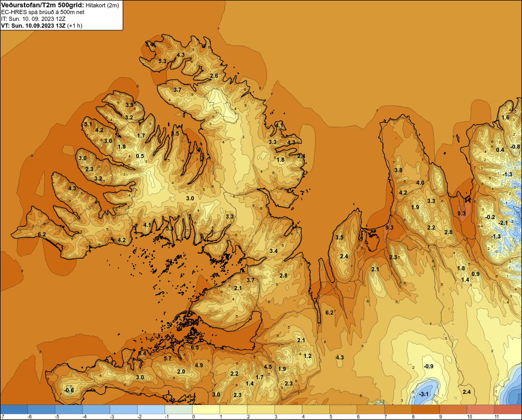522x420 pixels.
Task: Select the dark blue legend swatch between -7 and -6
Action: [14, 409]
